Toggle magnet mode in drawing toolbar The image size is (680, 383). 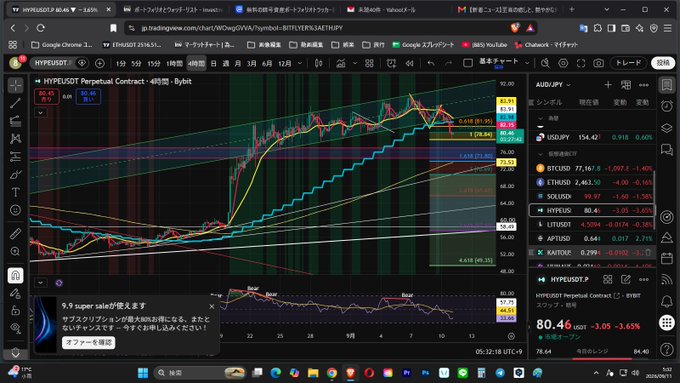tap(15, 275)
